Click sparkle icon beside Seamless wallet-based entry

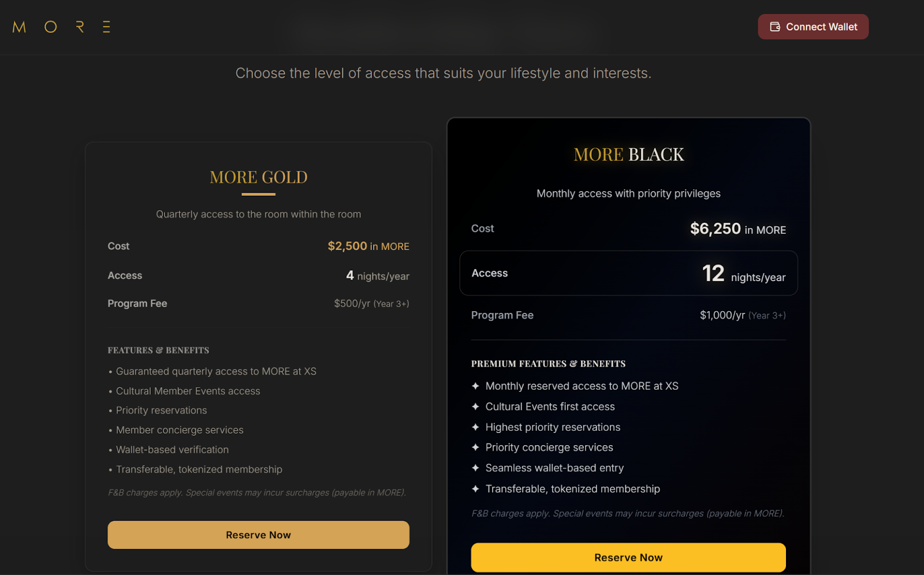coord(475,468)
